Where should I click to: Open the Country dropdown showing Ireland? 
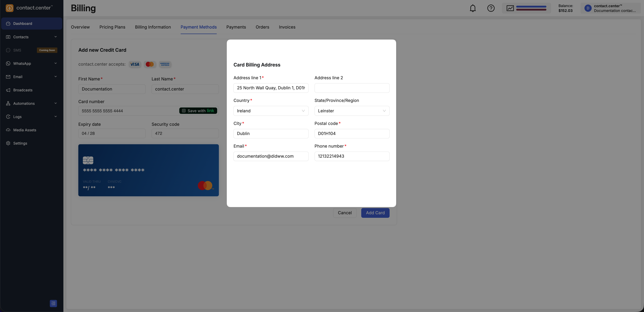point(271,111)
